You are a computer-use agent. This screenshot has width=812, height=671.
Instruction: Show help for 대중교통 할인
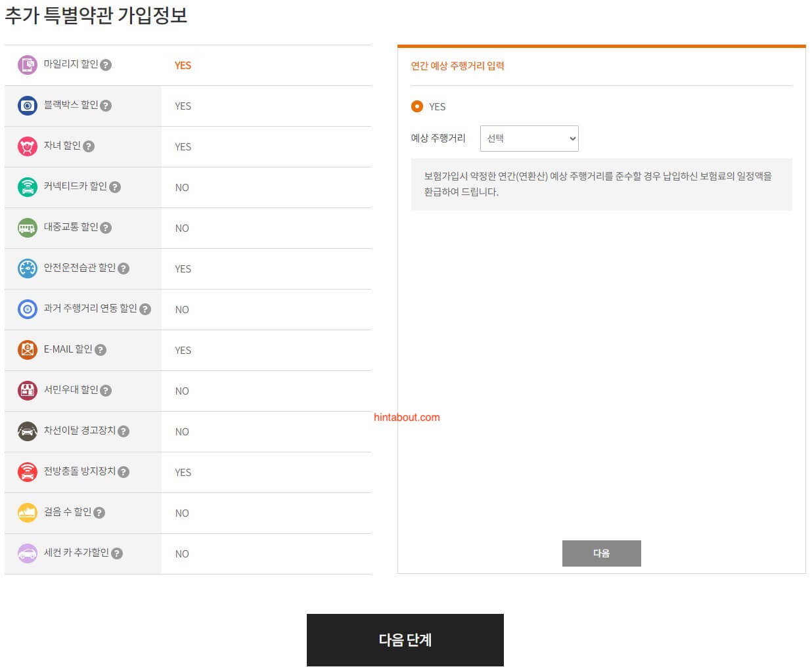tap(106, 228)
